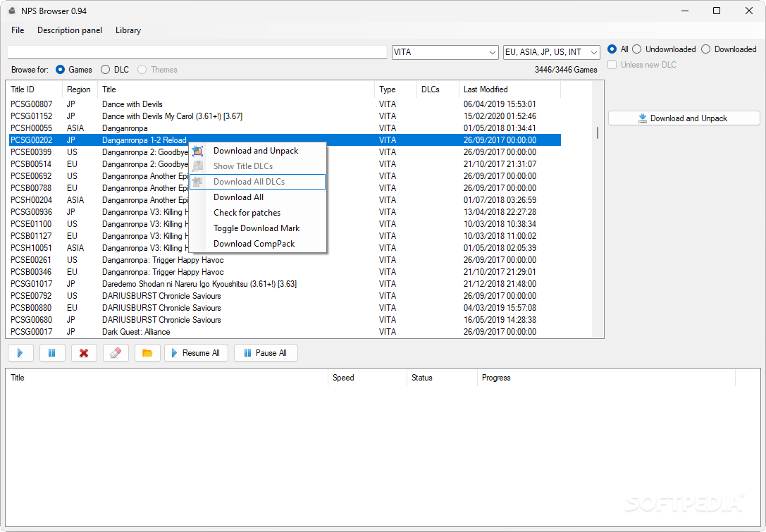Sort by the DLCs column header
766x532 pixels.
pyautogui.click(x=437, y=89)
